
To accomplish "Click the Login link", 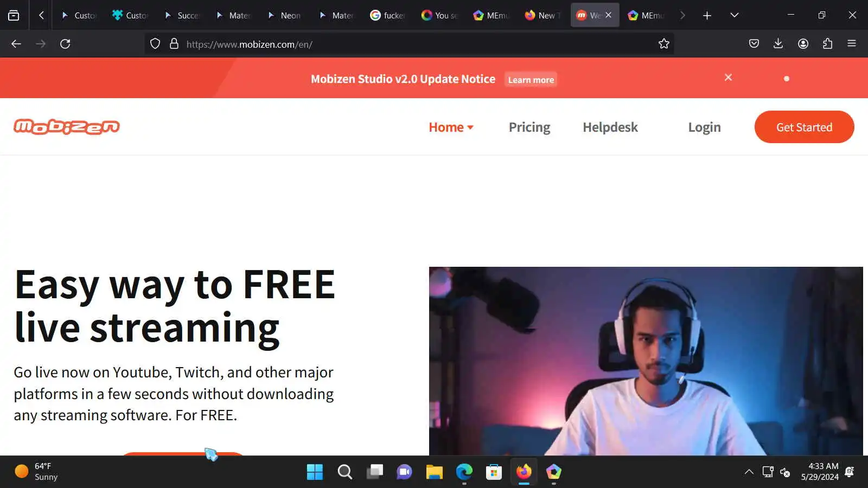I will point(704,127).
